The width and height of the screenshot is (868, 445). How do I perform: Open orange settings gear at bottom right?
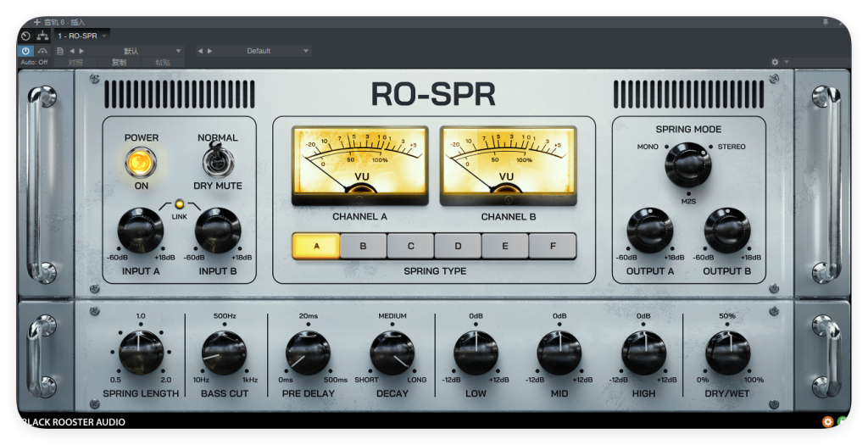point(827,422)
